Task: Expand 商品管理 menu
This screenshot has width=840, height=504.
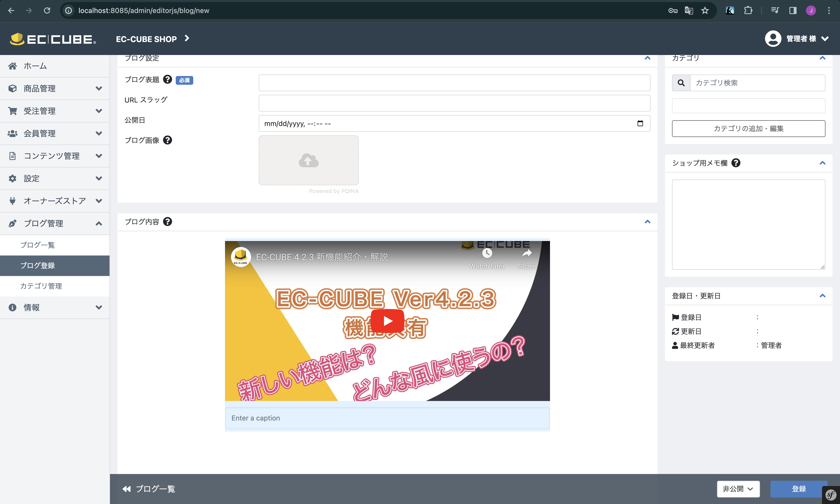Action: click(55, 88)
